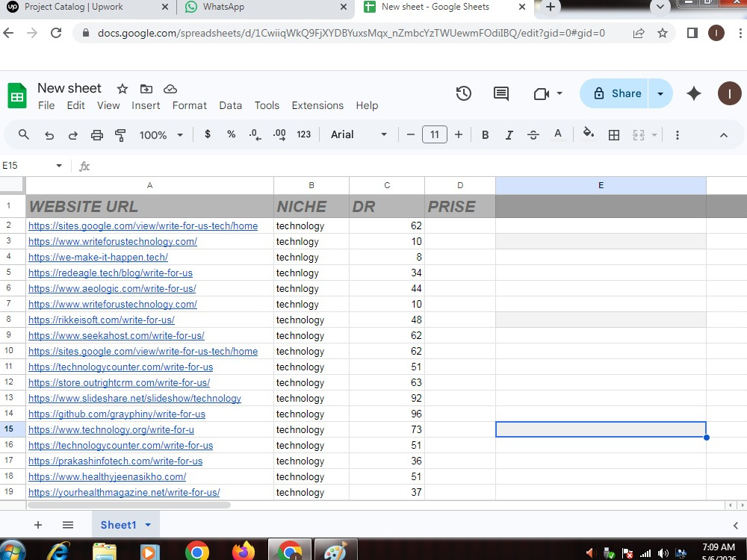This screenshot has height=560, width=747.
Task: Open the Format menu
Action: [x=190, y=105]
